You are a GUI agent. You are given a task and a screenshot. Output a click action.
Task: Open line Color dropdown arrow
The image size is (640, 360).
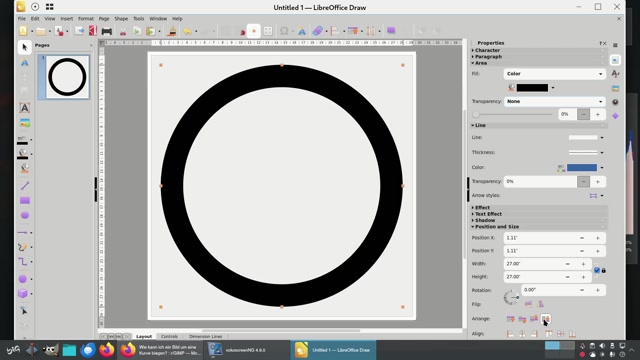(602, 167)
